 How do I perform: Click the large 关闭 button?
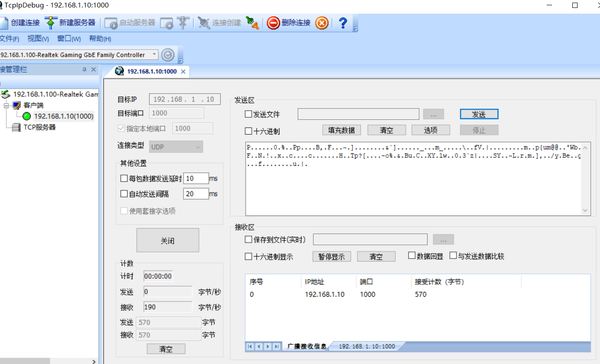168,240
